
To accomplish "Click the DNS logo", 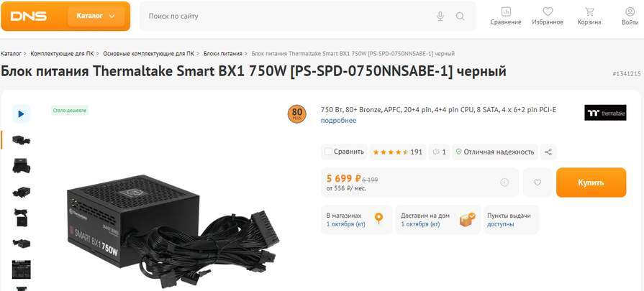I will pos(29,16).
